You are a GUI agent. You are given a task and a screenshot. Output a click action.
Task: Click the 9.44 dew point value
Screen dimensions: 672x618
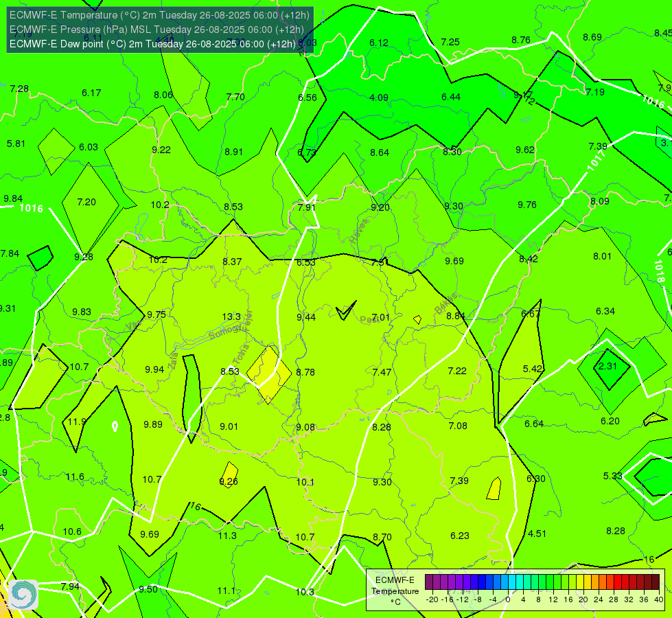(306, 317)
